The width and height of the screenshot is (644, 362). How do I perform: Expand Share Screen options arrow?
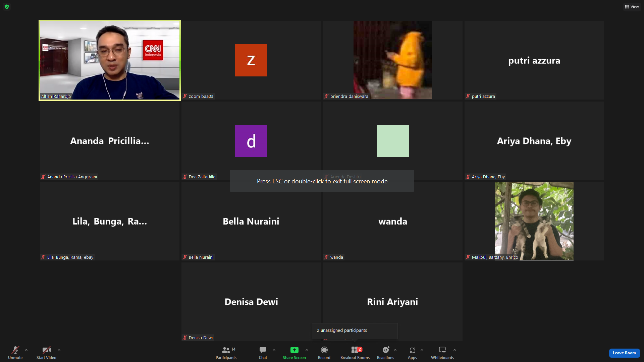[307, 350]
